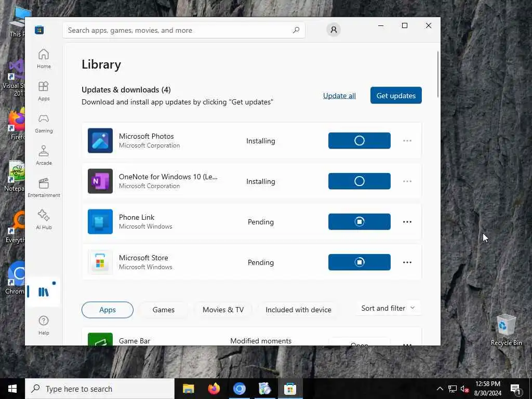Open more options for OneNote

pos(407,181)
